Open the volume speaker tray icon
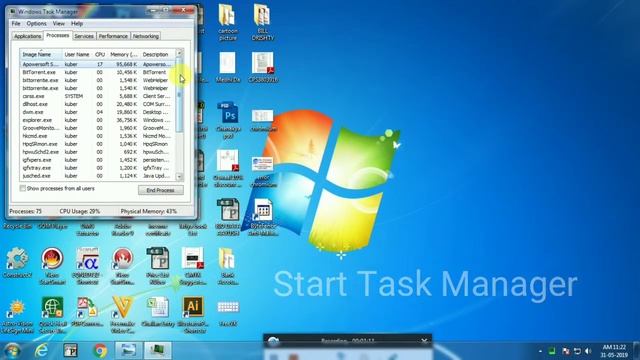The image size is (640, 360). pos(588,351)
